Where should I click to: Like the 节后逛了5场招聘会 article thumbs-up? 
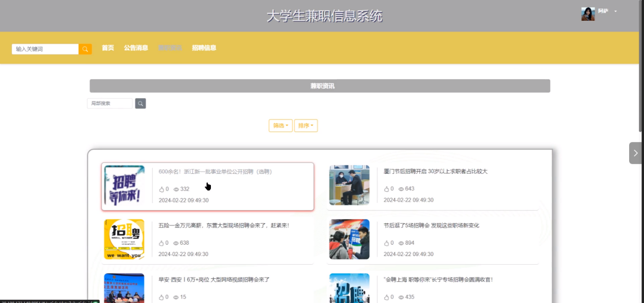(386, 243)
